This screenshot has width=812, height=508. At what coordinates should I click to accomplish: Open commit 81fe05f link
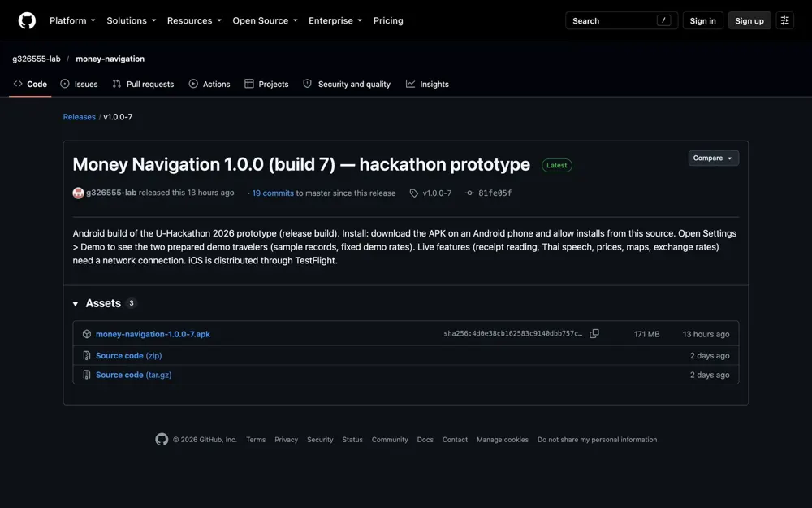click(x=495, y=193)
